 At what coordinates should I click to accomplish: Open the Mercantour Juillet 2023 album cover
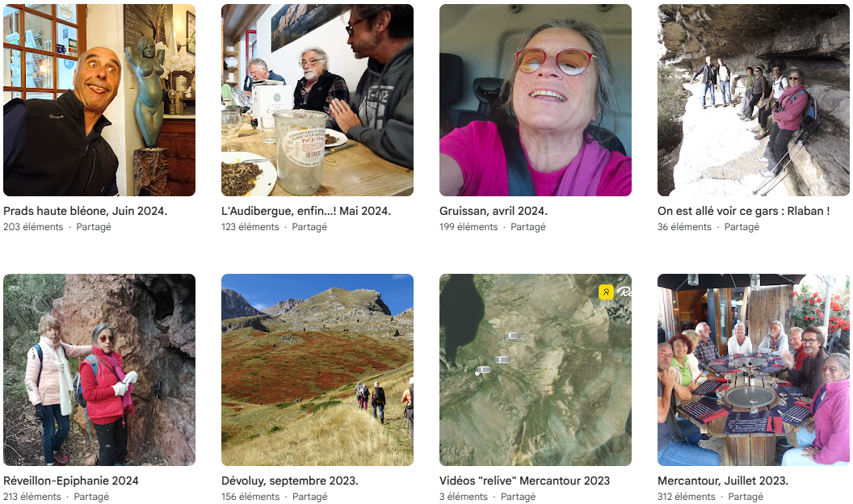click(x=754, y=370)
